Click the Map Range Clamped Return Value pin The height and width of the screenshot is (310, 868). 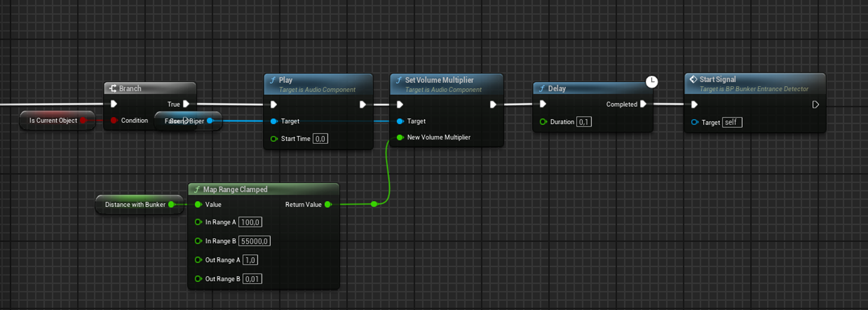click(328, 204)
